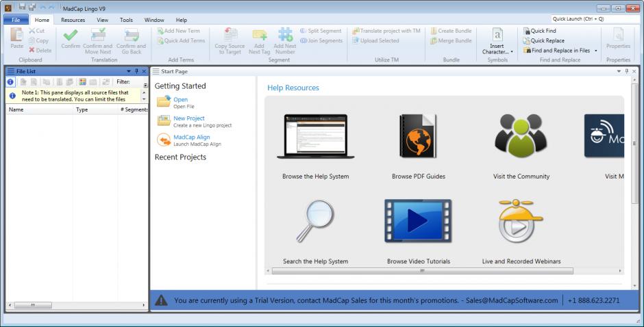Click the Open file link
Screen dimensions: 644x327
pyautogui.click(x=180, y=100)
